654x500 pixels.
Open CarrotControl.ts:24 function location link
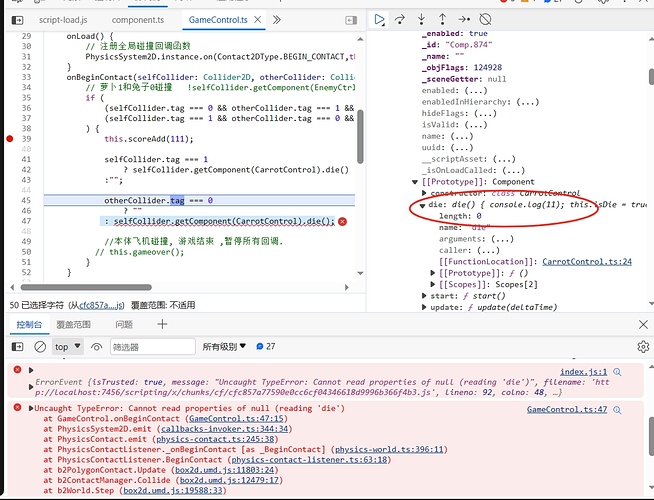point(587,262)
